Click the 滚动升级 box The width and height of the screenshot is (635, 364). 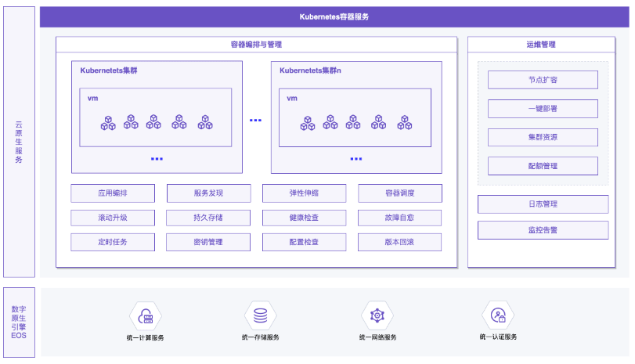point(113,218)
